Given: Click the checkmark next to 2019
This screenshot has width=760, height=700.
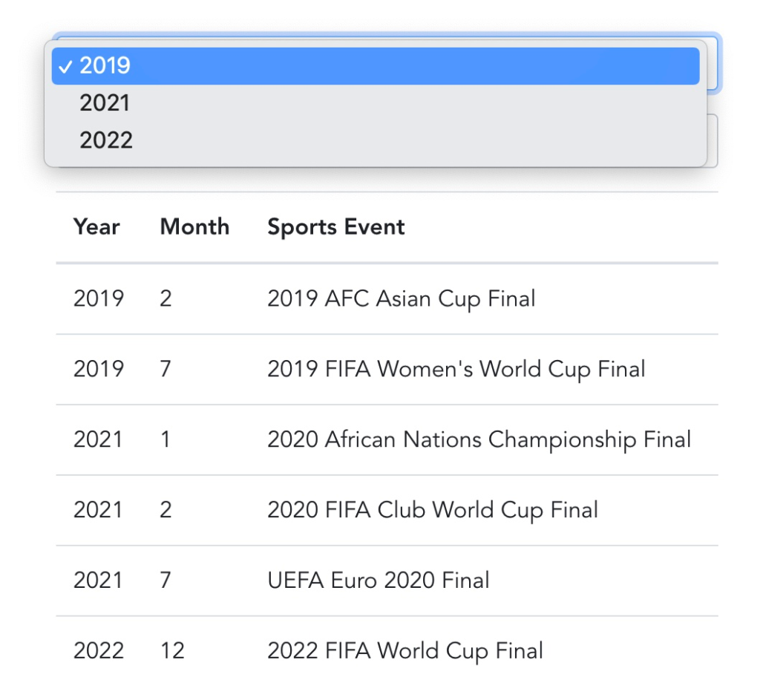Looking at the screenshot, I should [65, 66].
